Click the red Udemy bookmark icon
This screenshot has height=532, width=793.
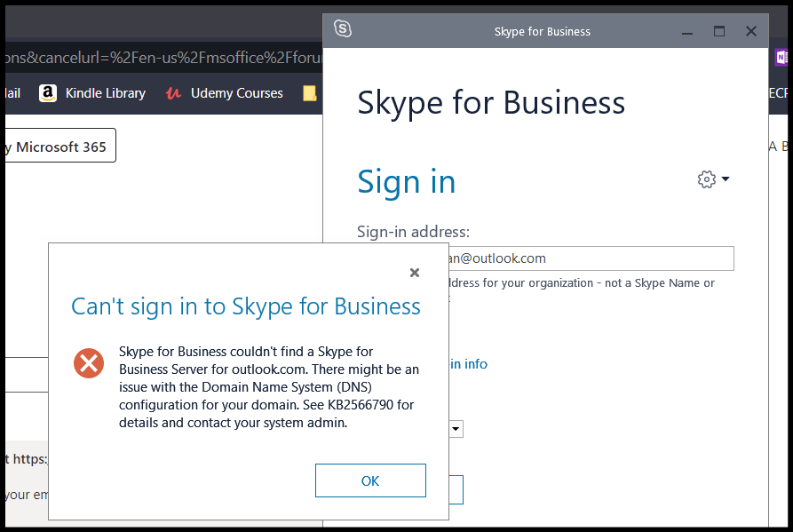(175, 92)
